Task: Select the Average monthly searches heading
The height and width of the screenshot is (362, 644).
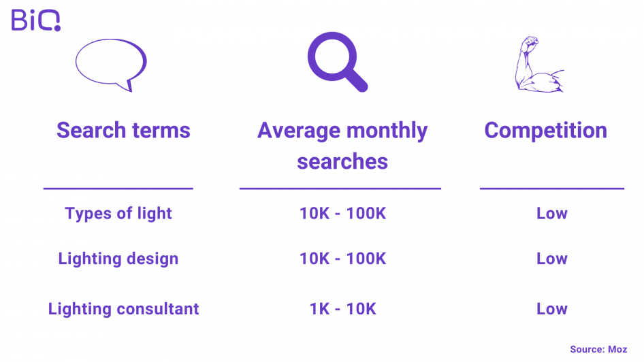Action: tap(342, 146)
